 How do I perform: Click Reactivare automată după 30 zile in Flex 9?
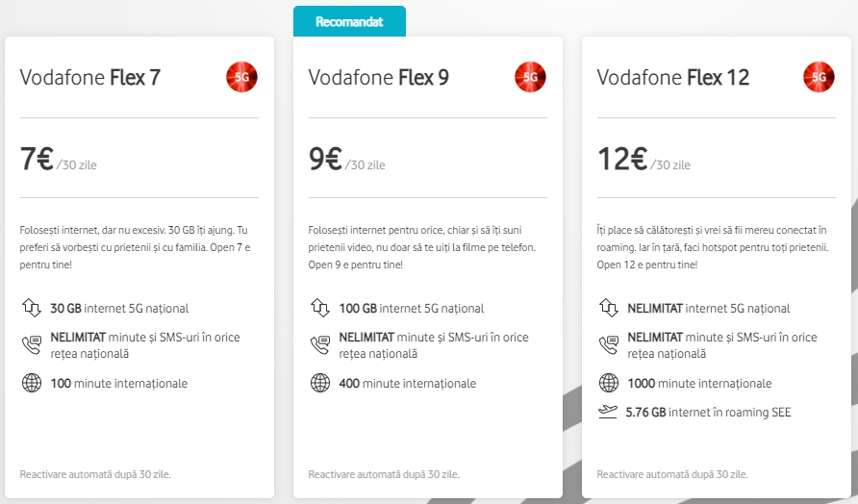384,474
